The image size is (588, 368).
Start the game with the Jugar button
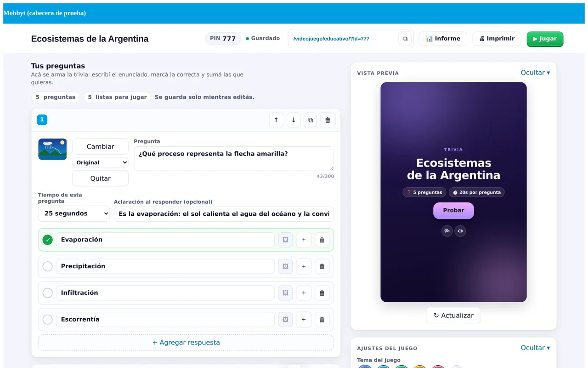coord(545,39)
